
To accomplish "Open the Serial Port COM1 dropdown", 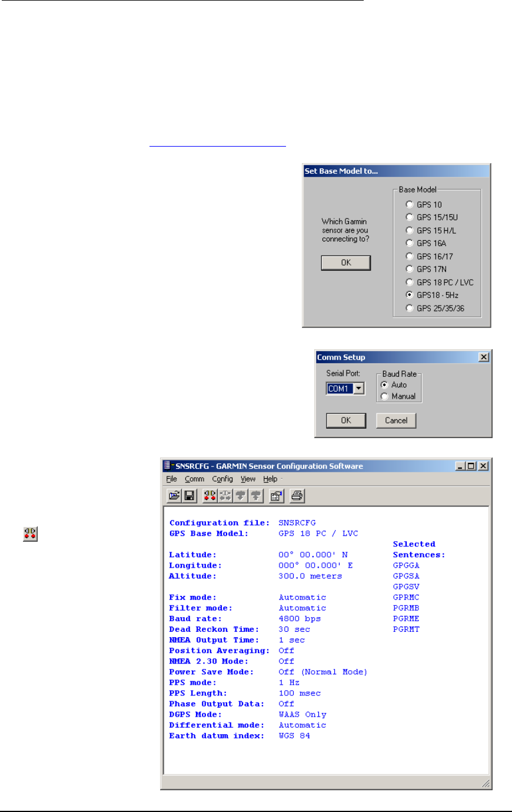I will [359, 389].
